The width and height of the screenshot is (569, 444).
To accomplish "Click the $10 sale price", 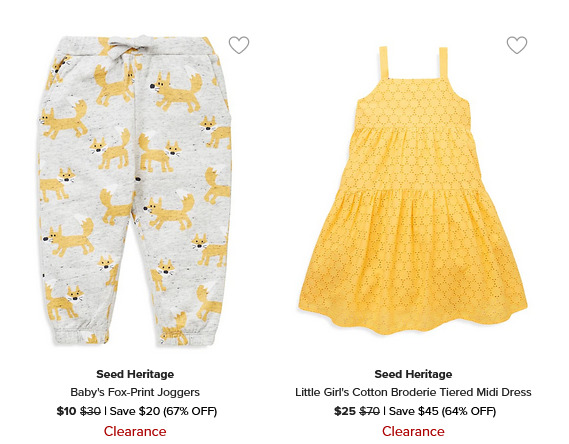I will click(x=66, y=411).
